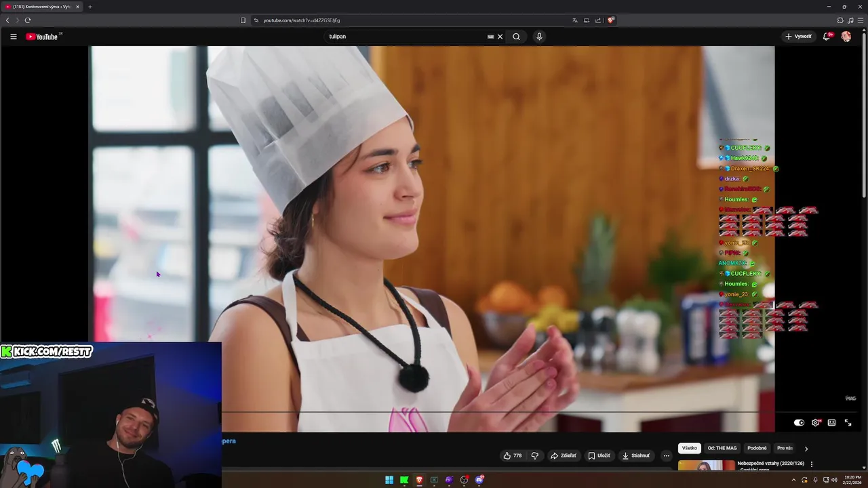The width and height of the screenshot is (868, 488).
Task: Open more actions three-dot button
Action: tap(667, 455)
